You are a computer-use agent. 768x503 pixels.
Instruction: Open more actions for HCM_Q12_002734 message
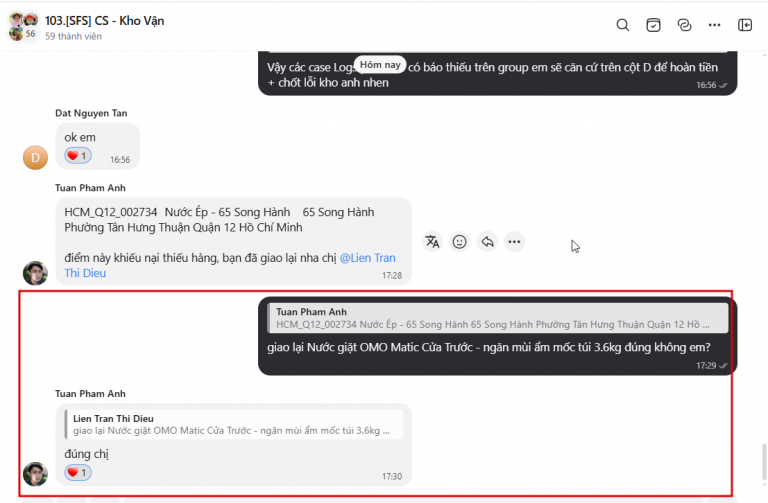pyautogui.click(x=514, y=241)
